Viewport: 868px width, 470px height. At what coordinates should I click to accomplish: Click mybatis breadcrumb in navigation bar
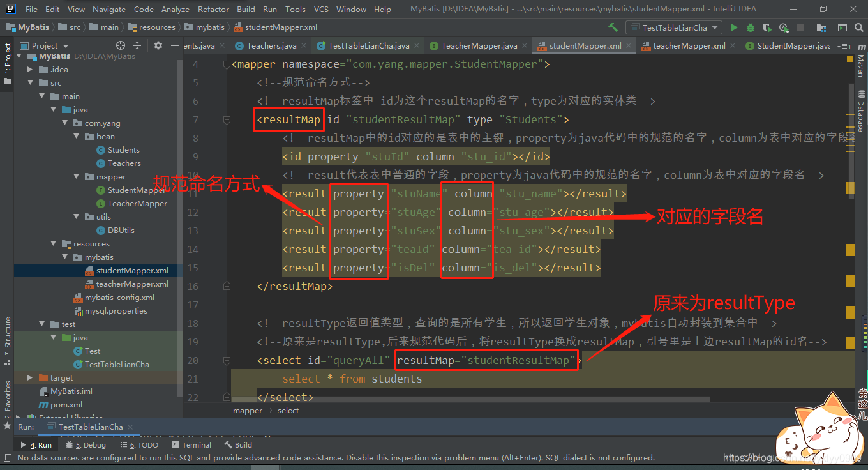[205, 27]
